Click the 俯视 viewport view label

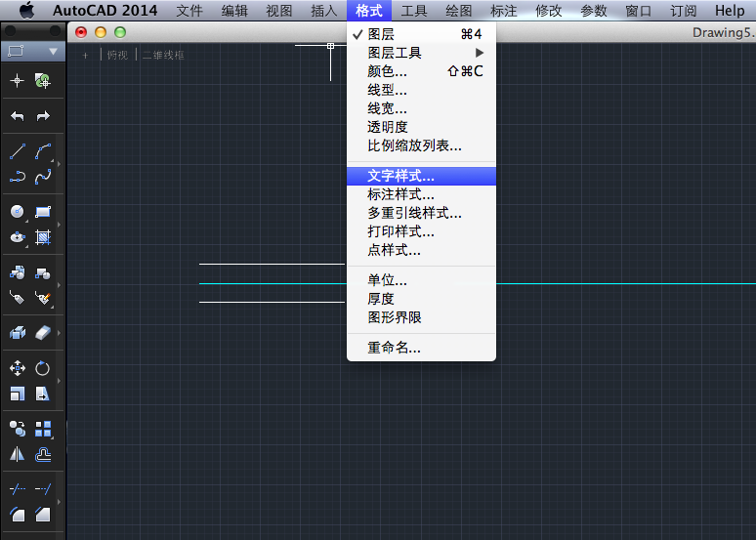[x=117, y=55]
